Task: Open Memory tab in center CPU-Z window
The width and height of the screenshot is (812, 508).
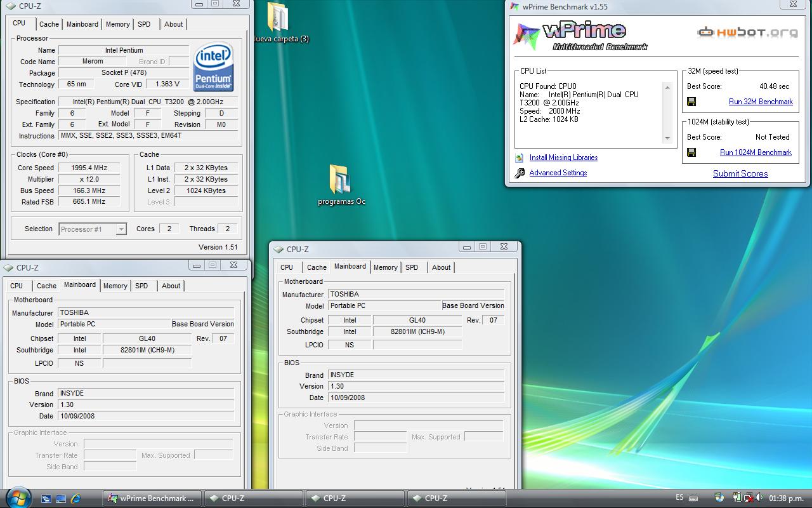Action: [x=386, y=267]
